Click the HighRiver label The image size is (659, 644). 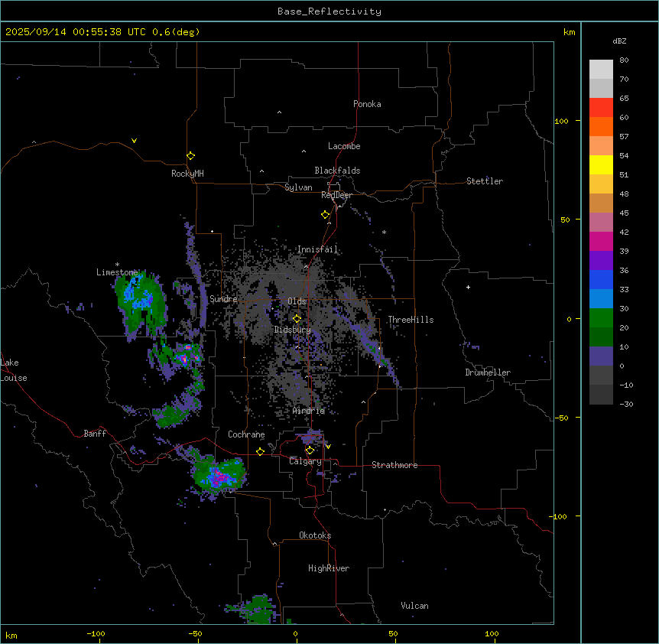coord(329,568)
